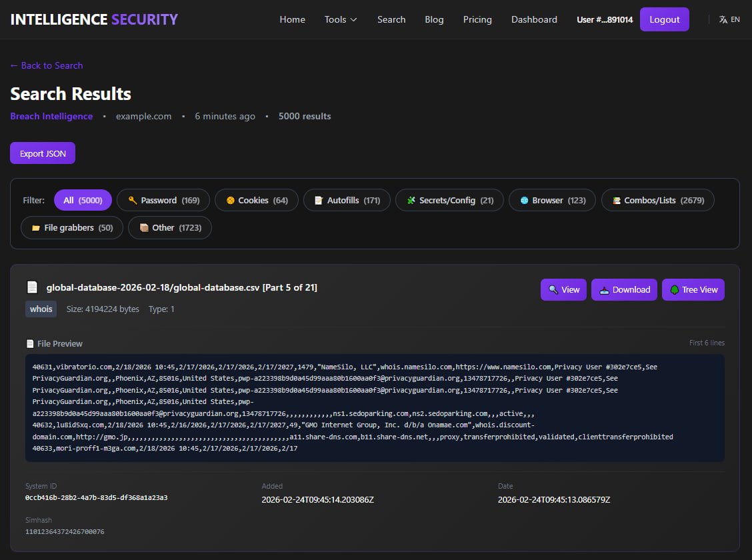Activate the Combos/Lists (2679) filter
Image resolution: width=752 pixels, height=560 pixels.
click(657, 200)
